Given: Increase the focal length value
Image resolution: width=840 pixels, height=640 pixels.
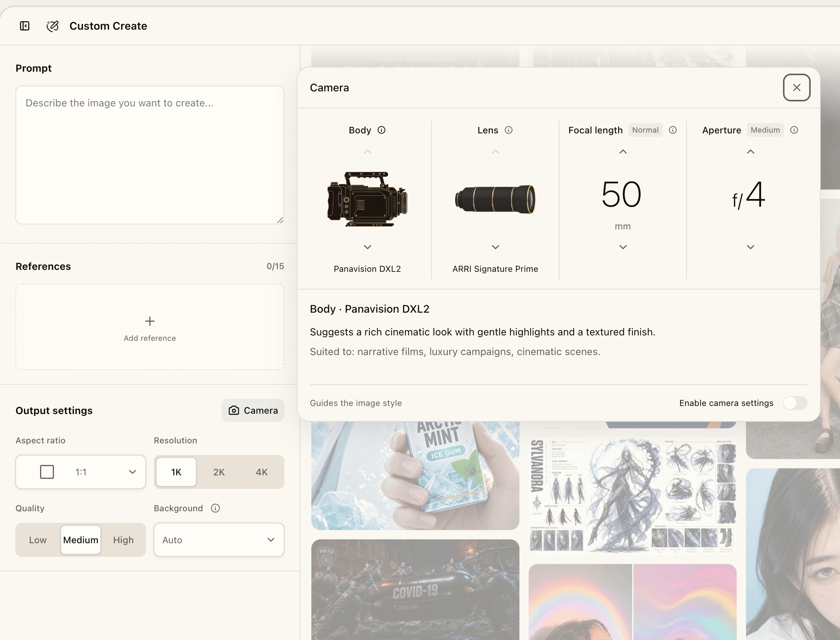Looking at the screenshot, I should click(x=623, y=152).
